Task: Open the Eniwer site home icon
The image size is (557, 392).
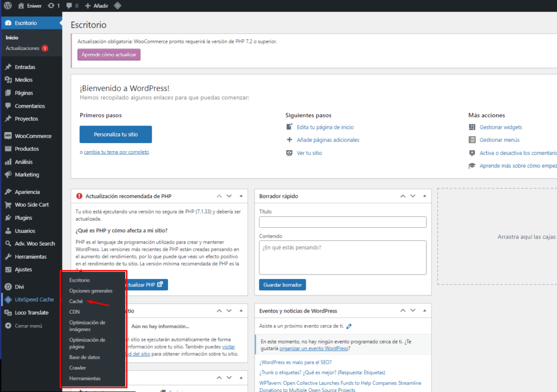Action: pos(21,5)
